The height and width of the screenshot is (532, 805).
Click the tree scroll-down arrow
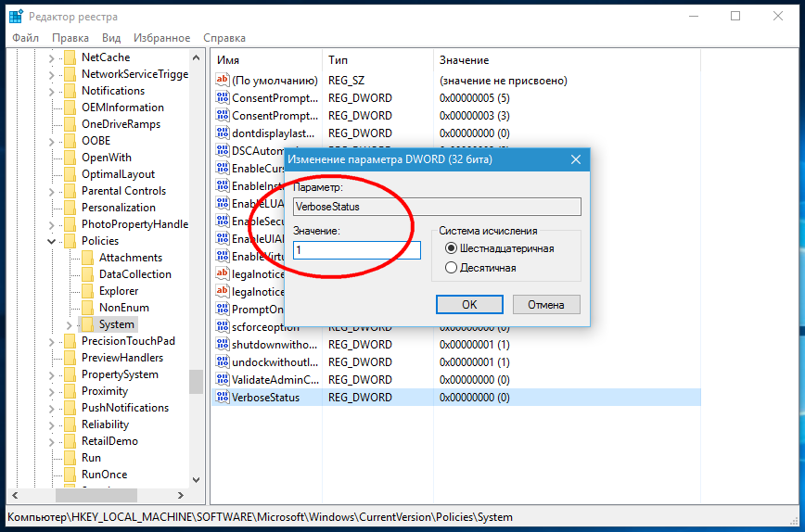196,480
